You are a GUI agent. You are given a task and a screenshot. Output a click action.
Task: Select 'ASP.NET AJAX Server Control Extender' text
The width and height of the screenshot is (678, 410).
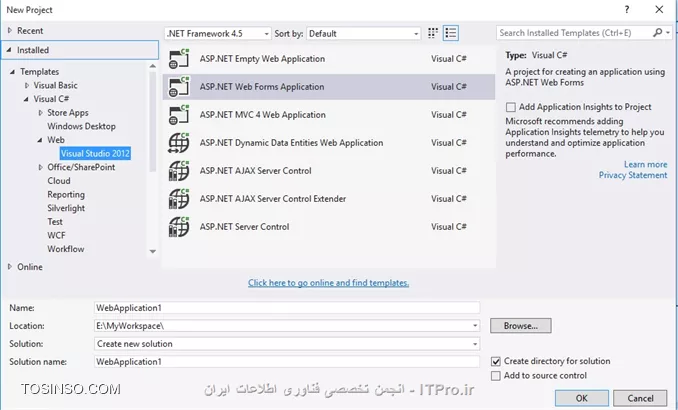click(272, 199)
